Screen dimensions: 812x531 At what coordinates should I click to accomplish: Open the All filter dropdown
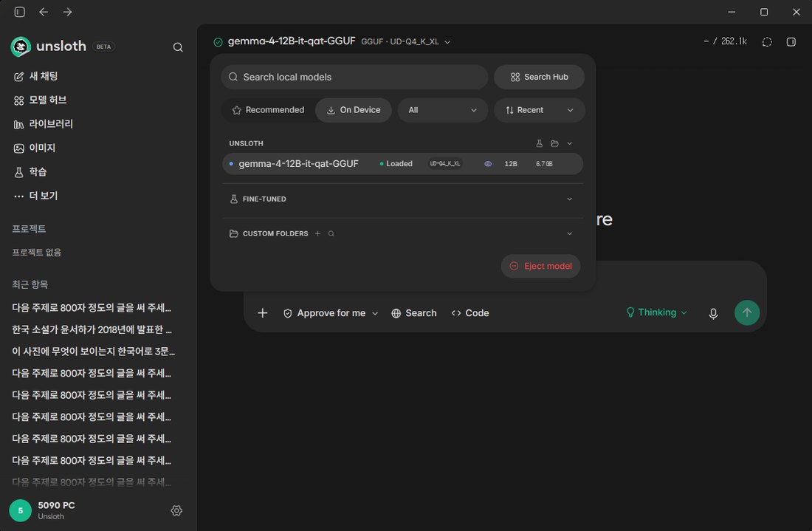pos(443,110)
